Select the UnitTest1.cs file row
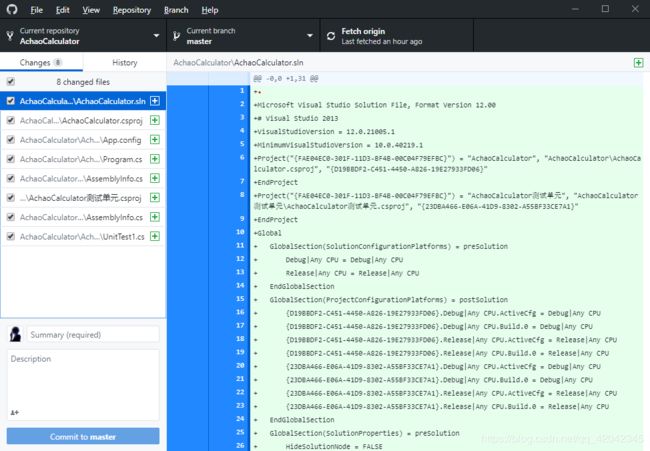This screenshot has width=650, height=451. [83, 236]
